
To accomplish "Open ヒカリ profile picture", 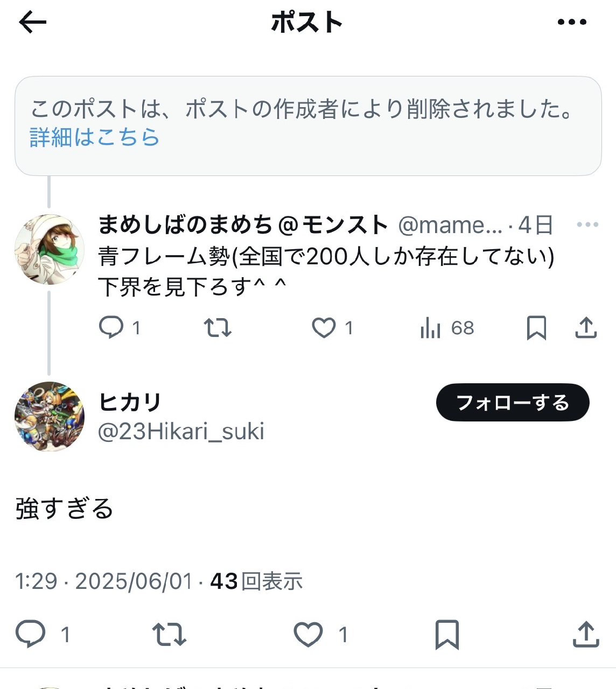I will 49,416.
